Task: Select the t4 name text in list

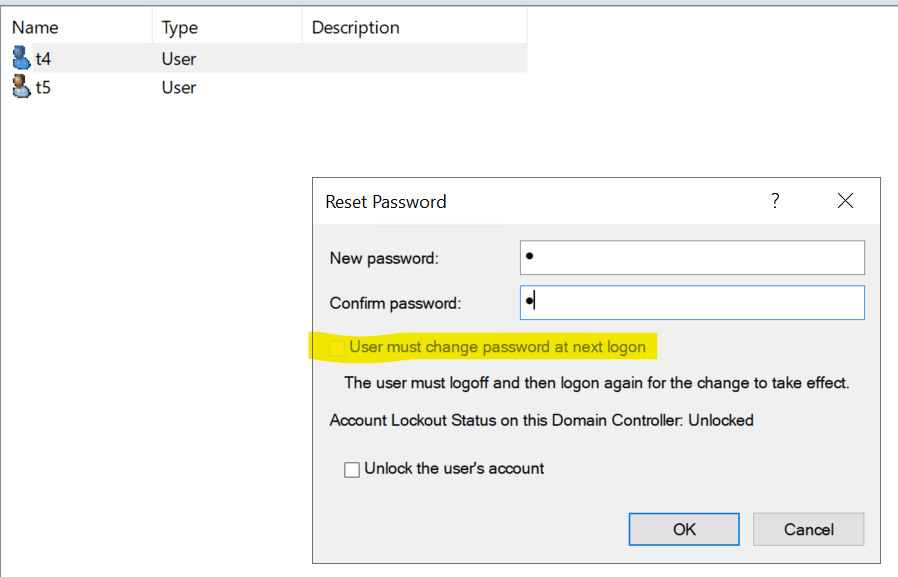Action: [43, 58]
